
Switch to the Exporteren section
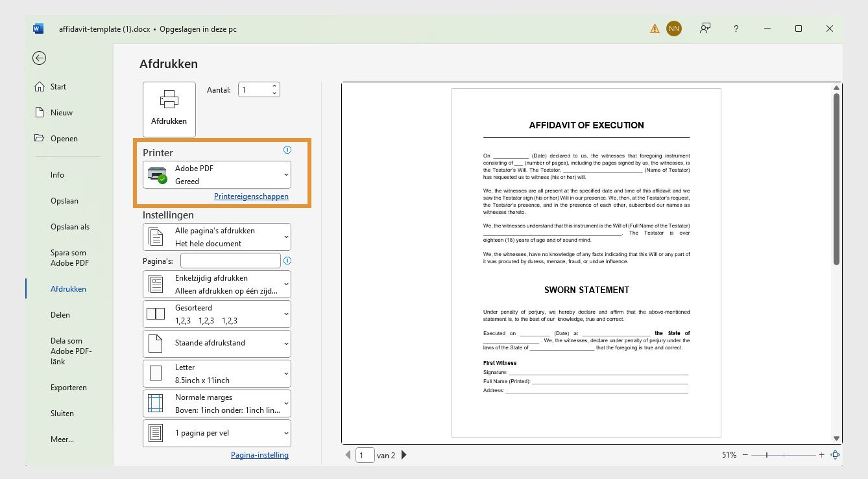coord(68,387)
